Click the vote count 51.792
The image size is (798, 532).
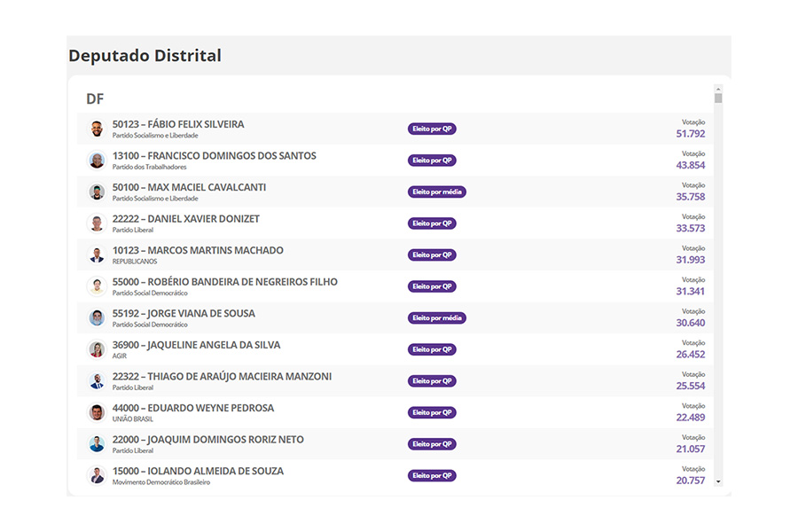coord(690,134)
